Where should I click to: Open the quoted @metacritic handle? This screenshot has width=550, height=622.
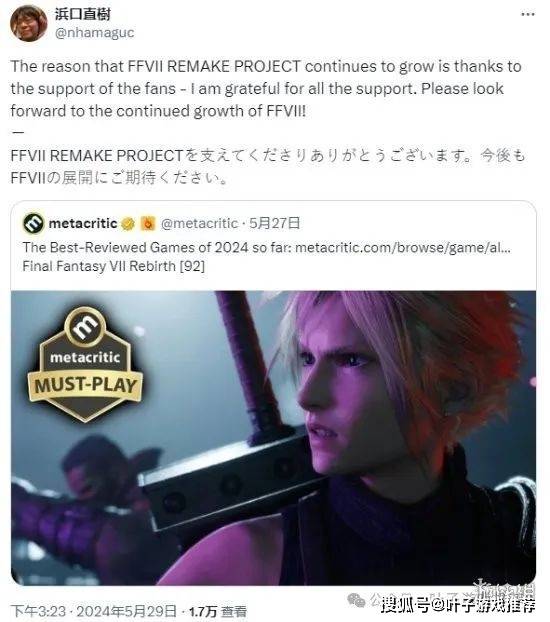click(199, 223)
